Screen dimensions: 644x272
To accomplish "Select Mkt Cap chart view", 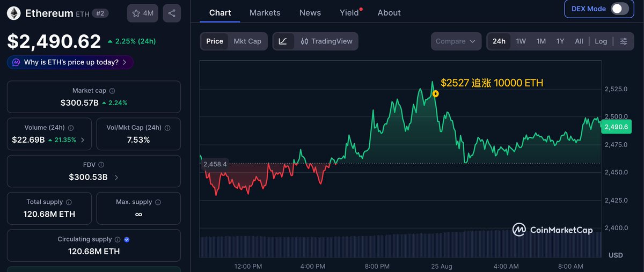I will click(247, 41).
